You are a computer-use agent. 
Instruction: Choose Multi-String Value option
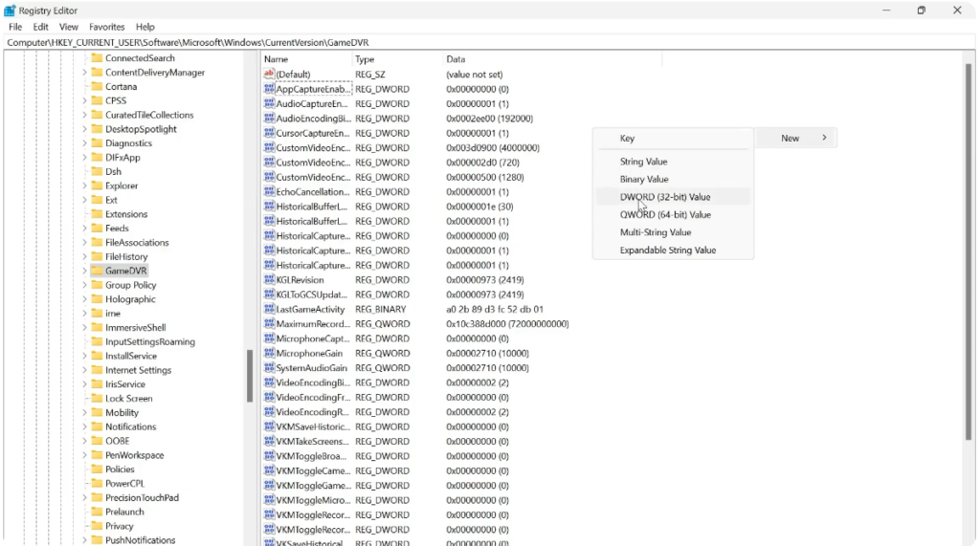(x=673, y=232)
